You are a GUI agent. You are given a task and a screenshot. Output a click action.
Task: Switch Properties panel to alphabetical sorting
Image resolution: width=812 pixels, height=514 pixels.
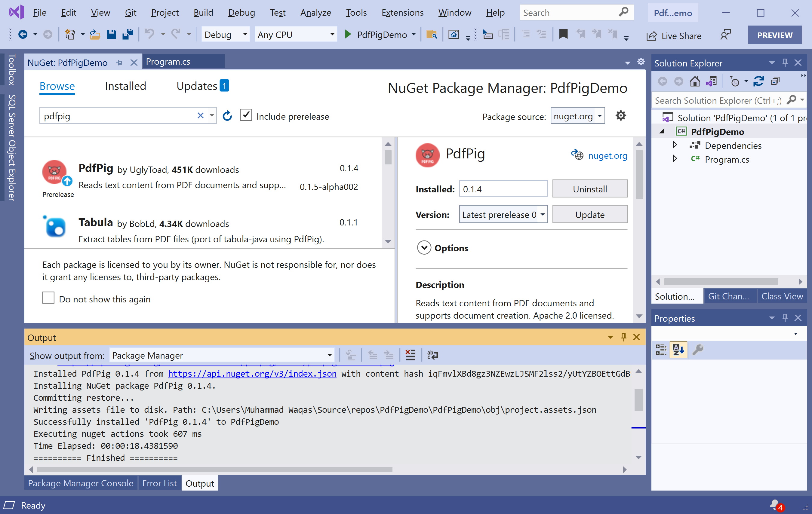[x=678, y=350]
